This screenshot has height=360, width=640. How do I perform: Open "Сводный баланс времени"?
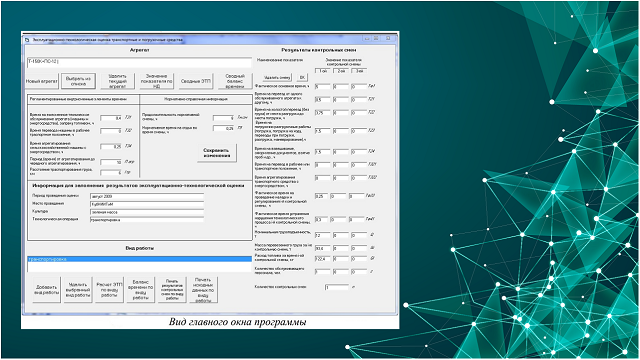(x=235, y=81)
